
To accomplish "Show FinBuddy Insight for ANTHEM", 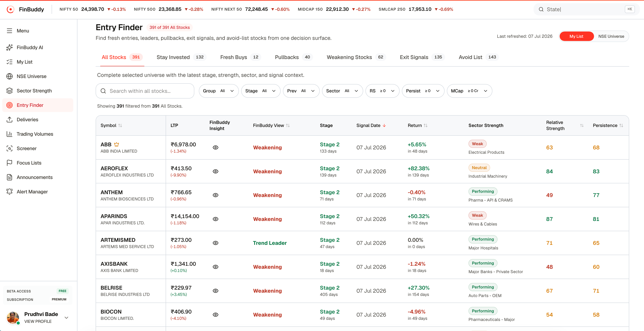I will (x=216, y=195).
